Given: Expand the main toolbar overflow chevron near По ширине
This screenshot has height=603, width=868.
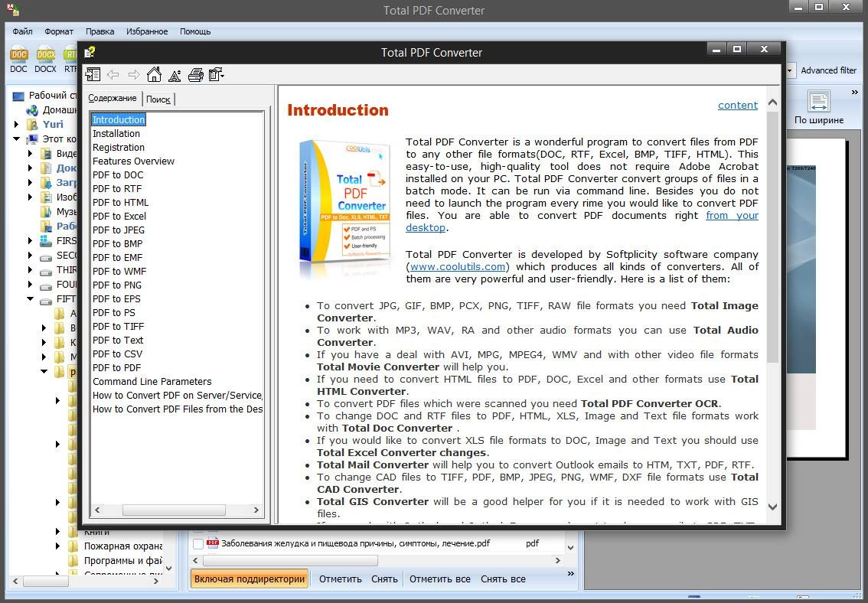Looking at the screenshot, I should [x=855, y=93].
